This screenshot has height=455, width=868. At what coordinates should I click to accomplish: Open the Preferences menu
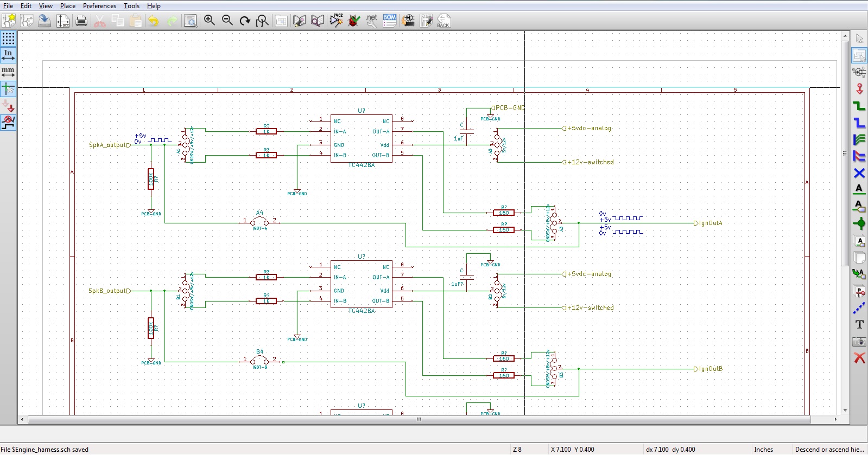point(99,6)
